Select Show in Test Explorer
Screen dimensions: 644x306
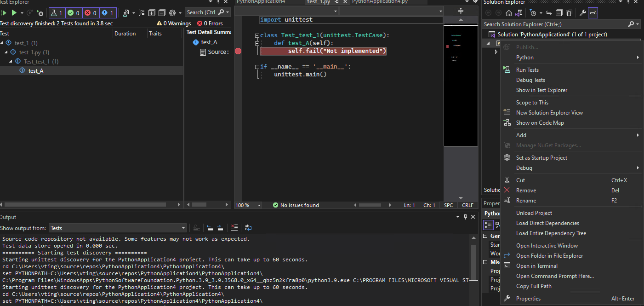click(x=572, y=90)
